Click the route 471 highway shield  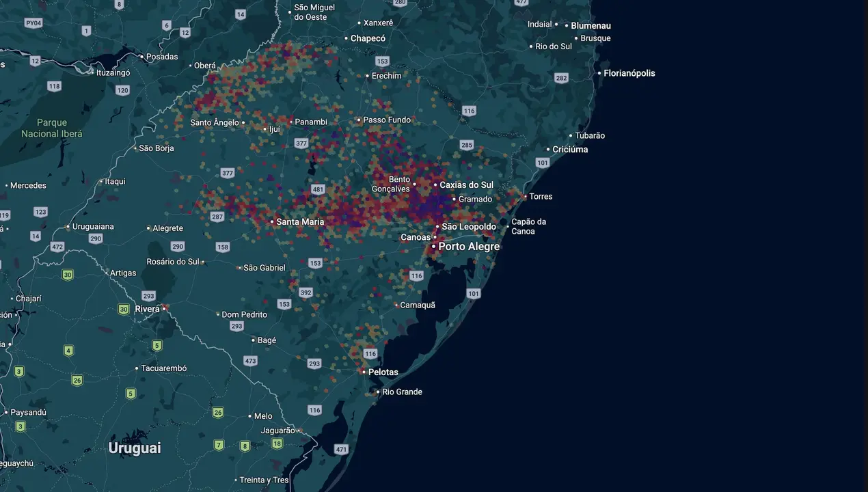(341, 450)
